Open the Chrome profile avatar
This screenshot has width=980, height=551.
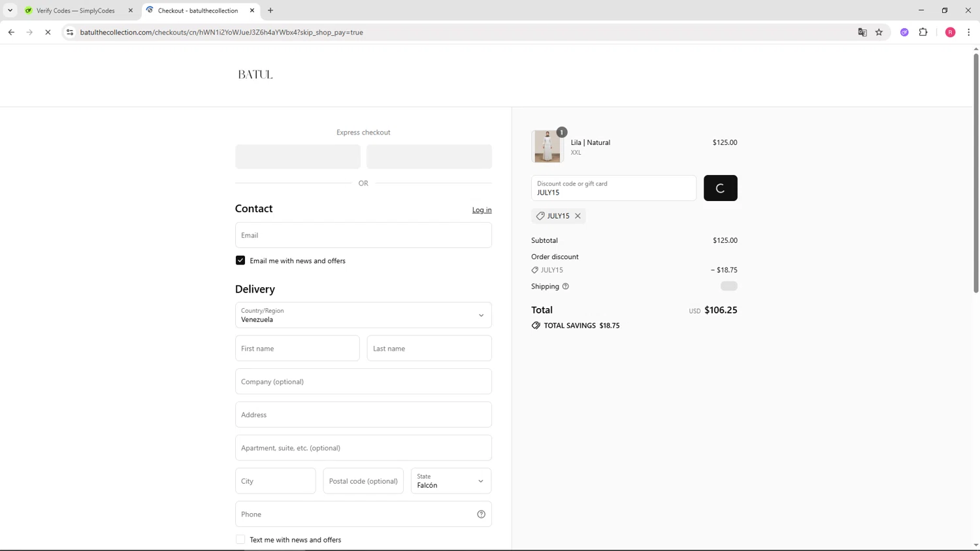[951, 32]
